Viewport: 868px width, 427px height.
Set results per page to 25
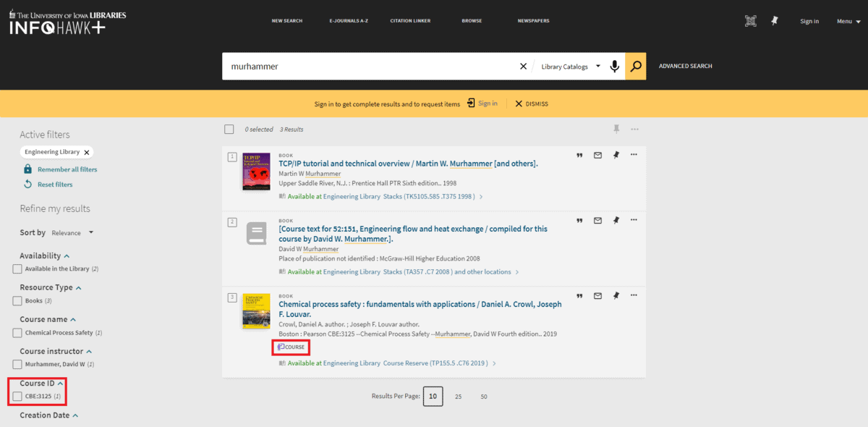(x=459, y=397)
